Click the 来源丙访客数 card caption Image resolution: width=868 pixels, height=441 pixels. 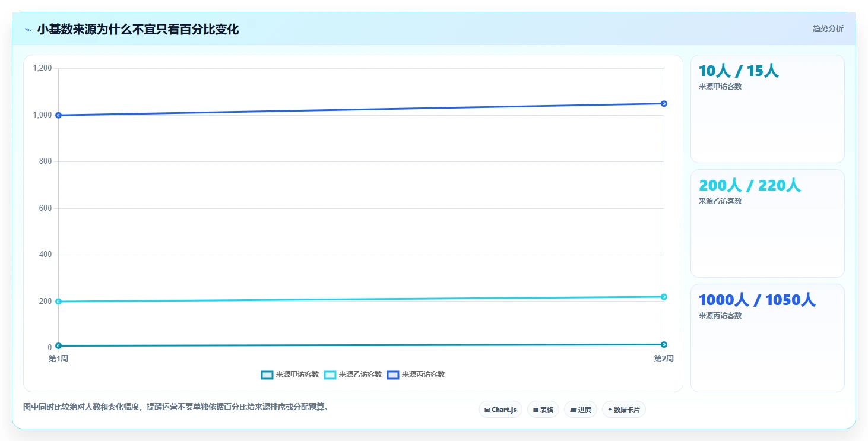pos(720,316)
